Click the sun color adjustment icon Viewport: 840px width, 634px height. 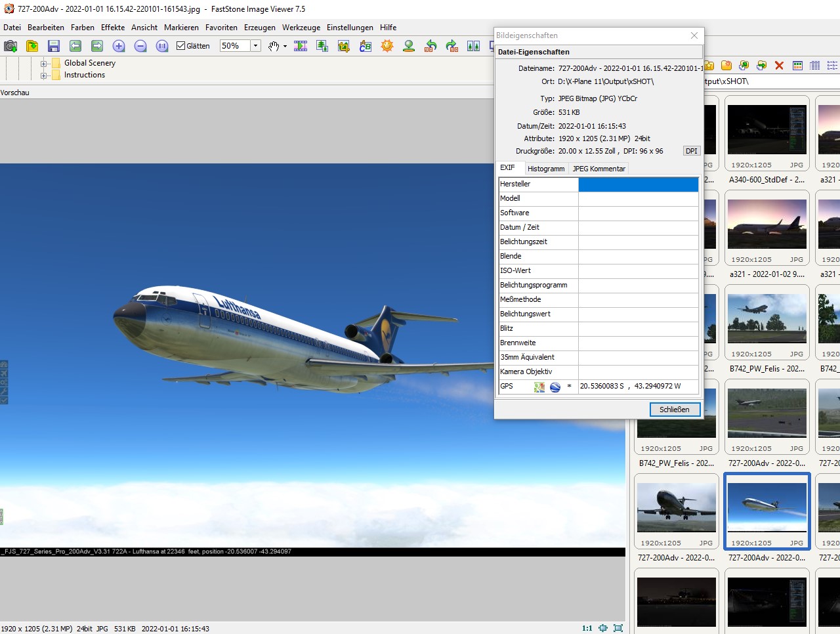pyautogui.click(x=387, y=46)
